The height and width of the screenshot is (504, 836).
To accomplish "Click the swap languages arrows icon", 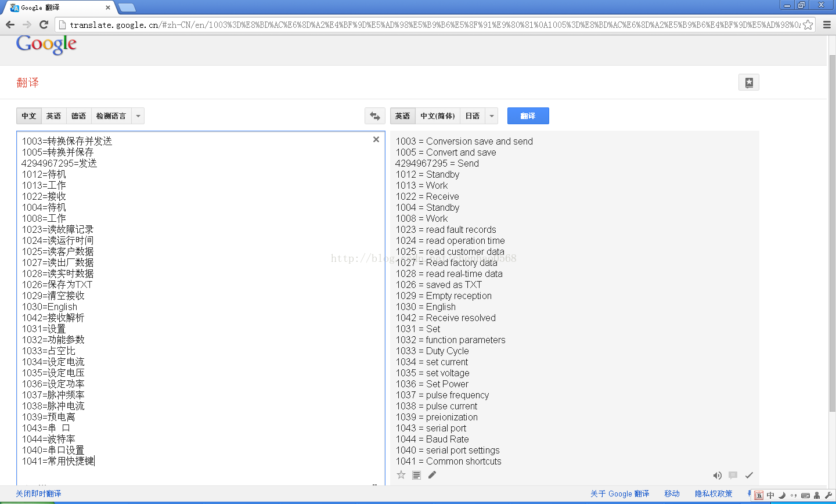I will click(x=375, y=116).
